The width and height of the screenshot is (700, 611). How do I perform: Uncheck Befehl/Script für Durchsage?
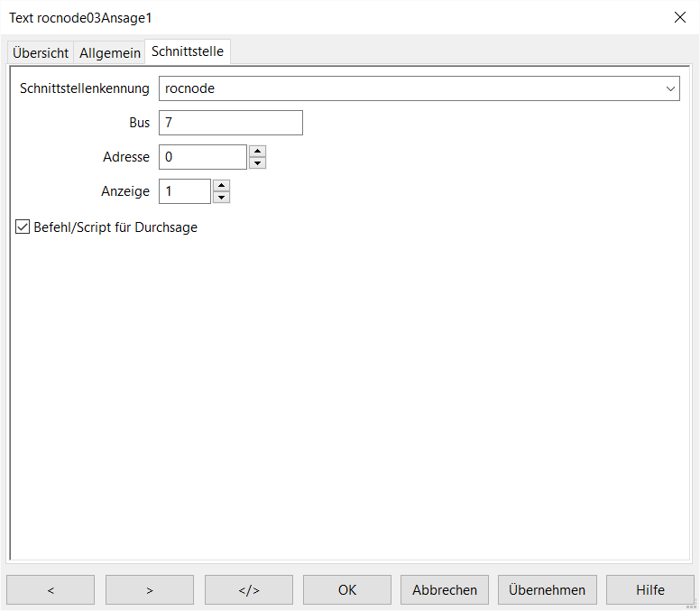tap(23, 227)
